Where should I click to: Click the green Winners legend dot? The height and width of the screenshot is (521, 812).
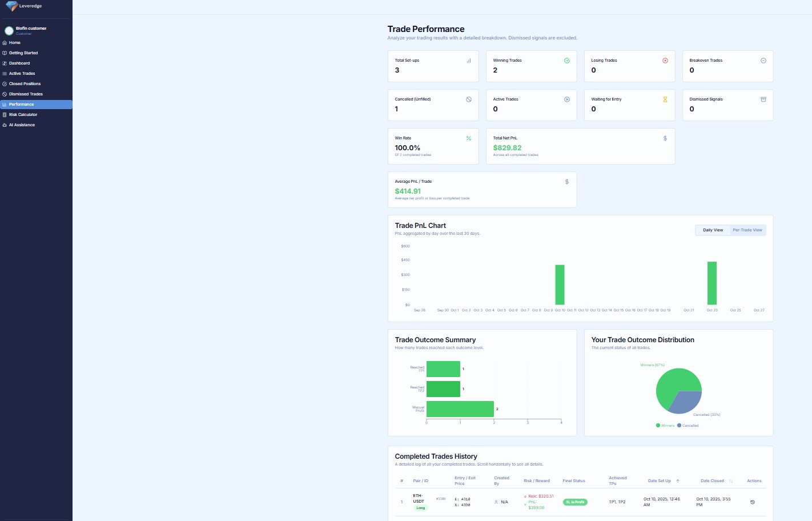[x=657, y=426]
